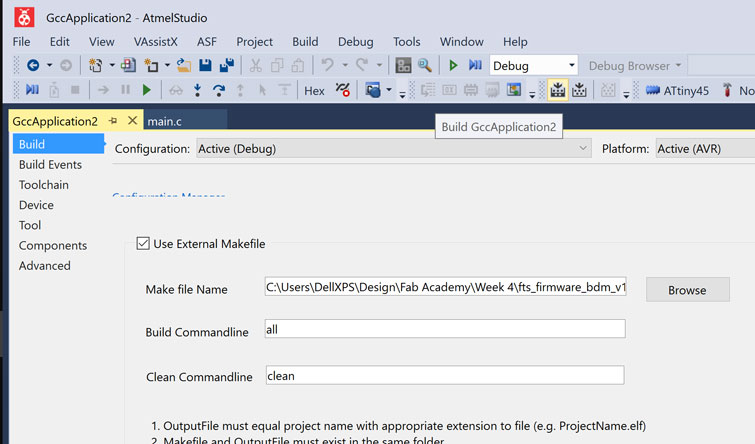Viewport: 755px width, 444px height.
Task: Open the Window menu
Action: pyautogui.click(x=461, y=42)
